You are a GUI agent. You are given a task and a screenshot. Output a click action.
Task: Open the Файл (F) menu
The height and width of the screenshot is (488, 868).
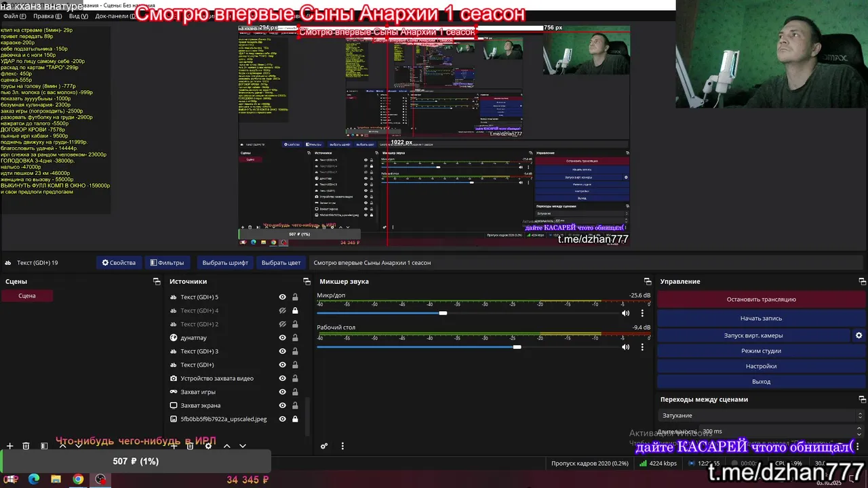click(x=15, y=16)
